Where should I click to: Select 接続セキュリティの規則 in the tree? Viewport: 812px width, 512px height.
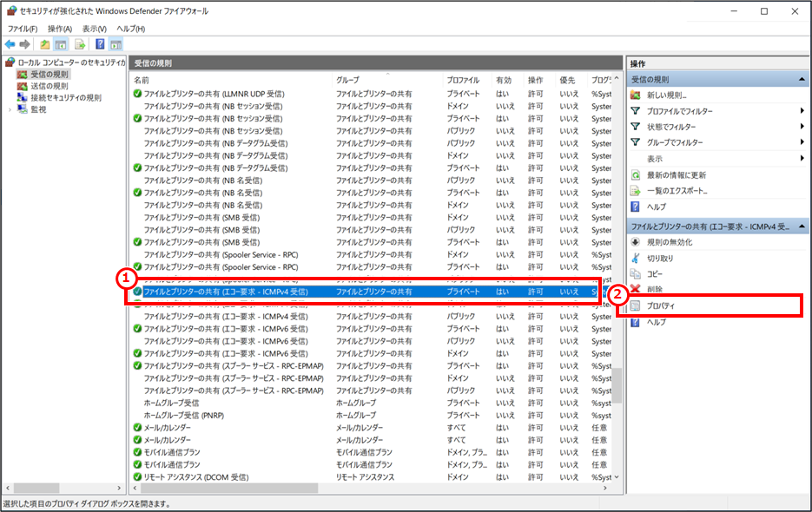(66, 98)
